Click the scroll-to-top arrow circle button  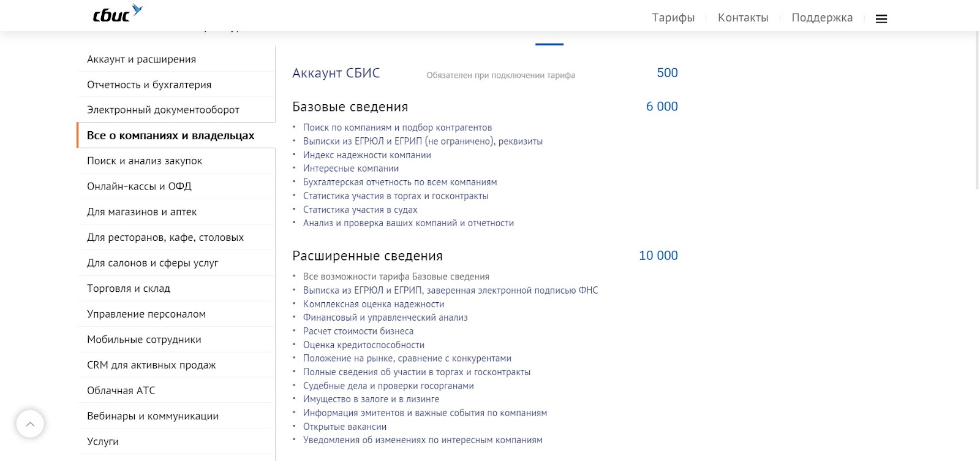point(30,424)
